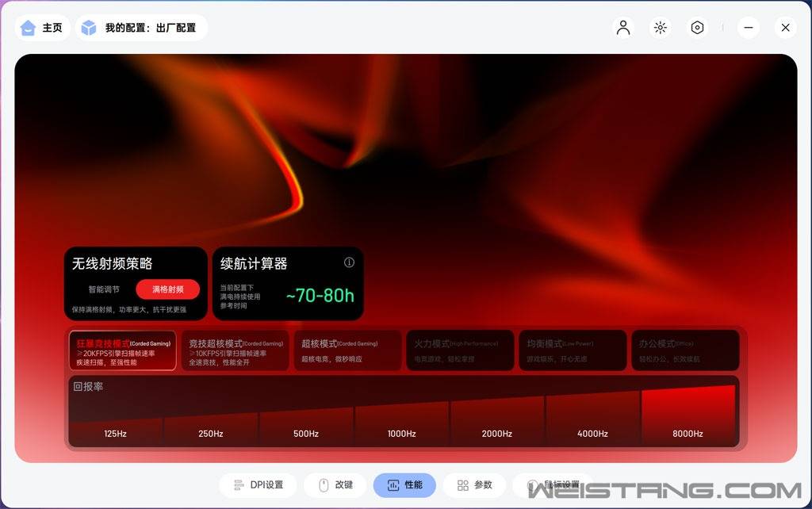Click the gauge icon on the 性能 tab
This screenshot has height=509, width=812.
pyautogui.click(x=393, y=484)
